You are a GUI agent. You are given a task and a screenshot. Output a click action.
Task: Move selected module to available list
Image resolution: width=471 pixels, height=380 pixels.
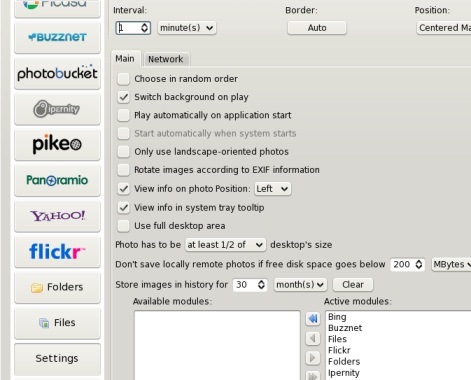313,338
